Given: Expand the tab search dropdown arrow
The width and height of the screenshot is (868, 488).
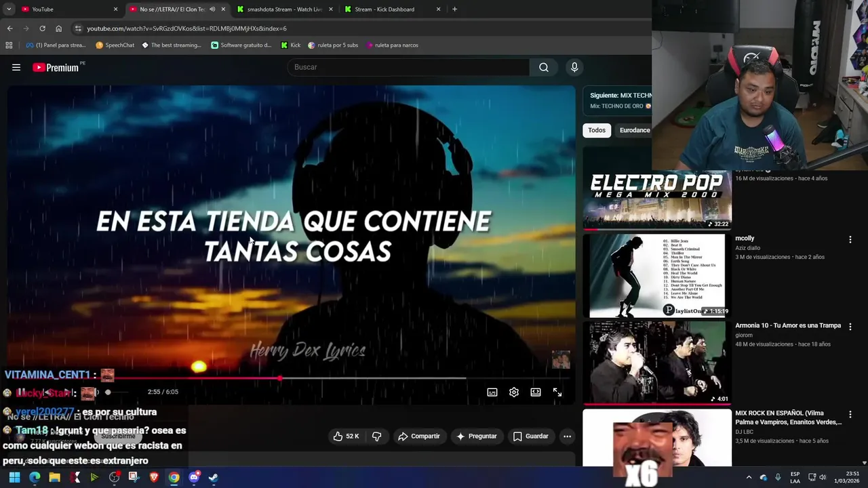Looking at the screenshot, I should pyautogui.click(x=9, y=9).
